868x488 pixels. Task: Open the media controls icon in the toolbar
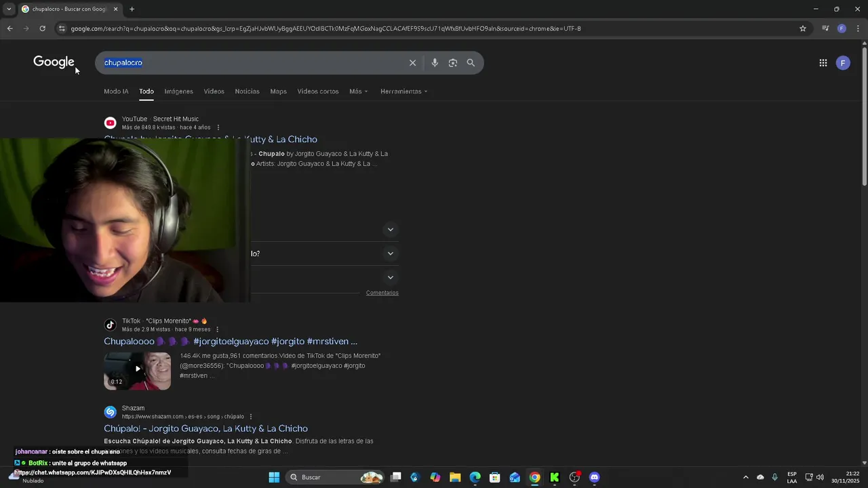click(825, 28)
